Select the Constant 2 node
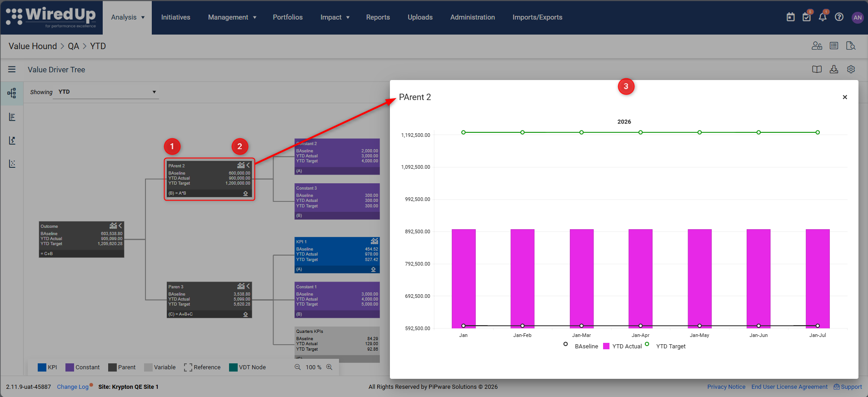This screenshot has width=868, height=397. click(x=337, y=156)
